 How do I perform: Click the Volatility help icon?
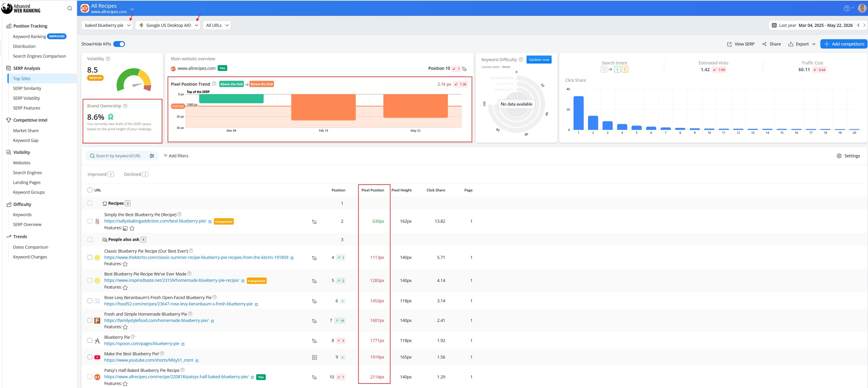point(108,59)
